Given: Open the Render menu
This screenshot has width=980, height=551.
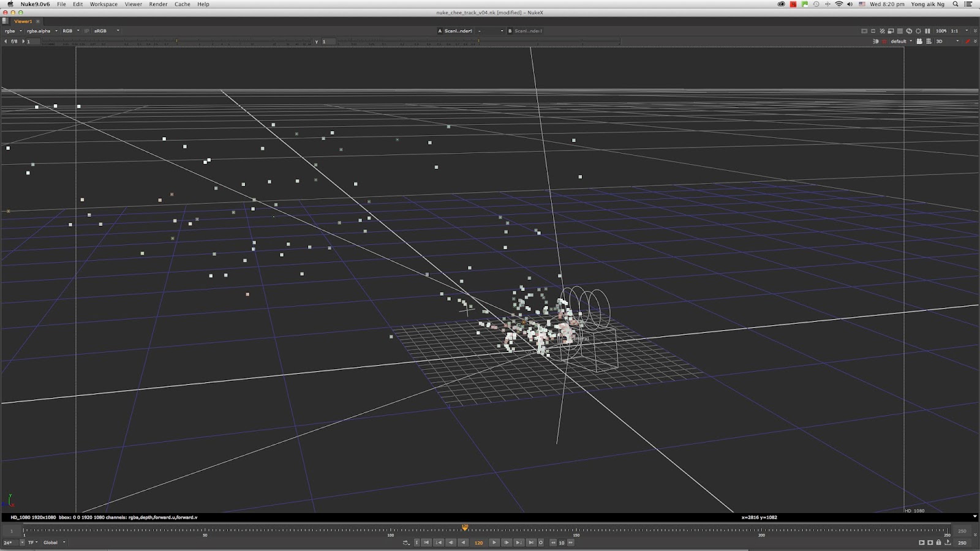Looking at the screenshot, I should coord(157,4).
